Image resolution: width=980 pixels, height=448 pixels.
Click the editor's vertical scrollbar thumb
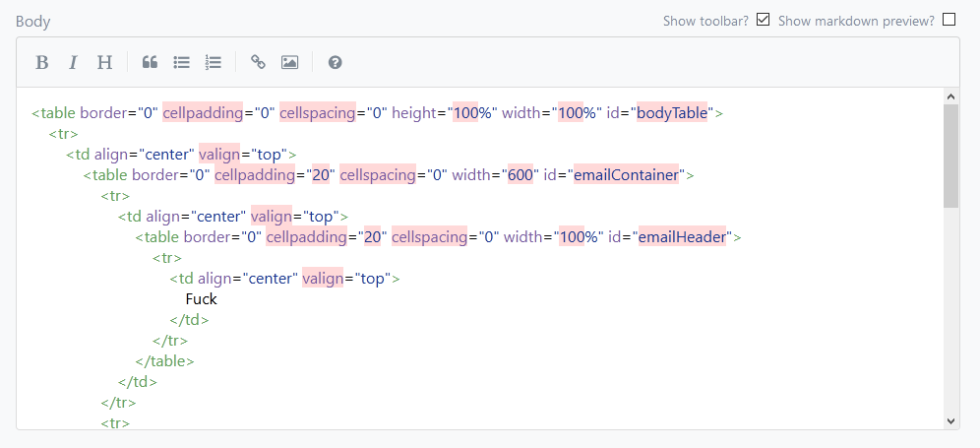click(x=950, y=156)
